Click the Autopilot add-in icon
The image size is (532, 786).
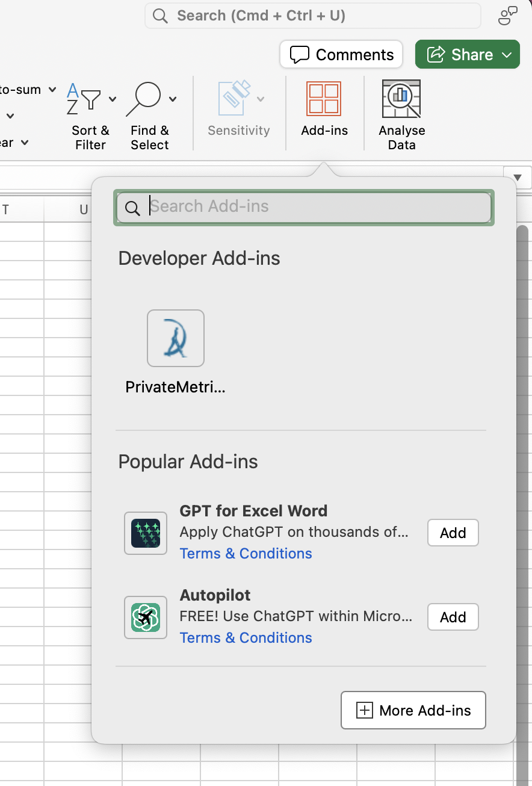coord(146,617)
